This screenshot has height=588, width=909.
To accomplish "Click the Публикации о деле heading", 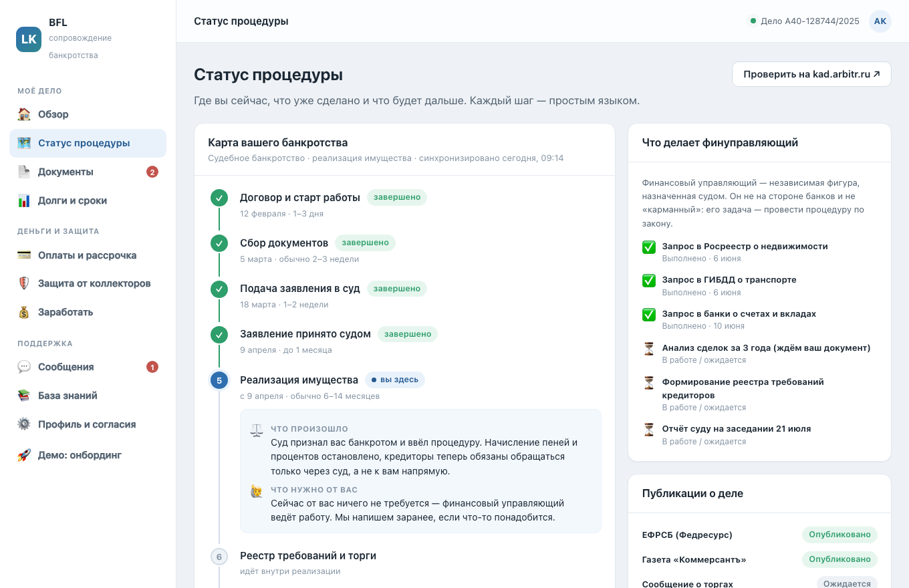I will (x=692, y=494).
